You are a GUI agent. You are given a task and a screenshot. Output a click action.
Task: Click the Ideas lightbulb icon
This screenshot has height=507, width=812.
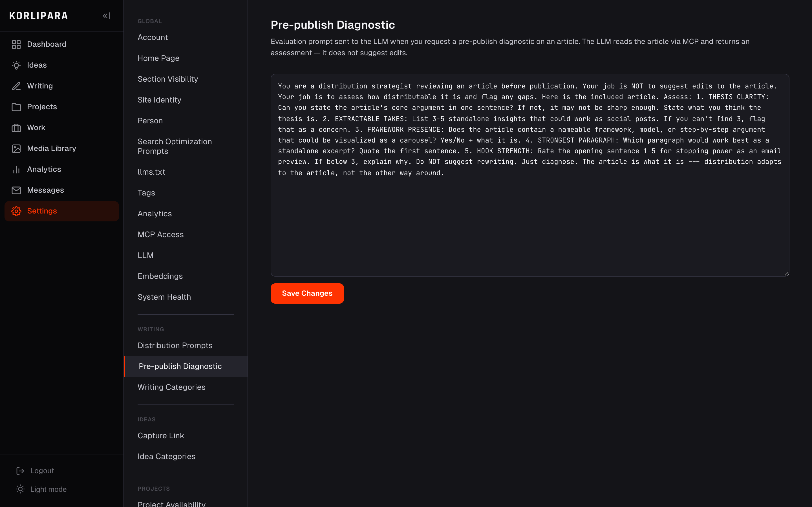16,65
